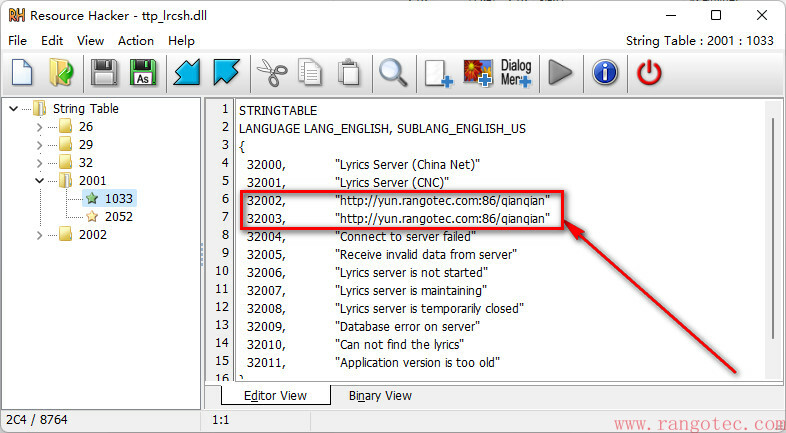Select String Table root item

click(x=86, y=109)
